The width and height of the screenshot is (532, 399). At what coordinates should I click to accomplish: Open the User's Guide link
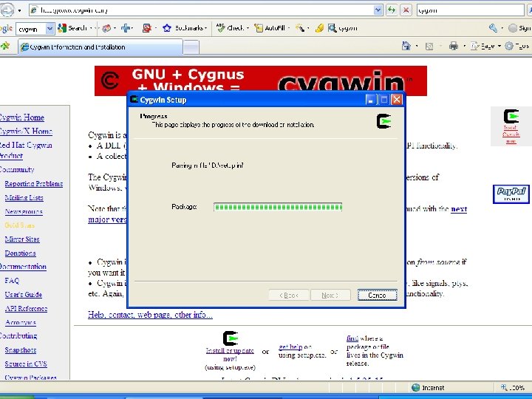click(24, 295)
